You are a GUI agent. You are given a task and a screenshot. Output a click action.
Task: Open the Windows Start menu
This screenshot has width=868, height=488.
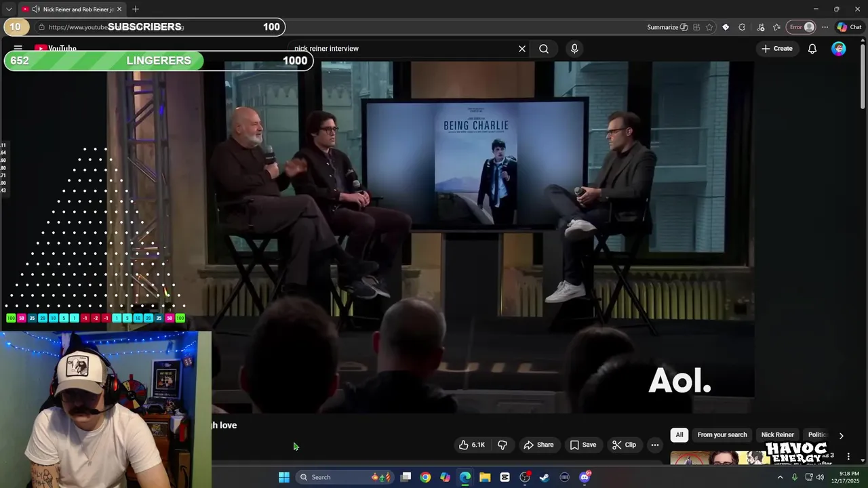284,477
